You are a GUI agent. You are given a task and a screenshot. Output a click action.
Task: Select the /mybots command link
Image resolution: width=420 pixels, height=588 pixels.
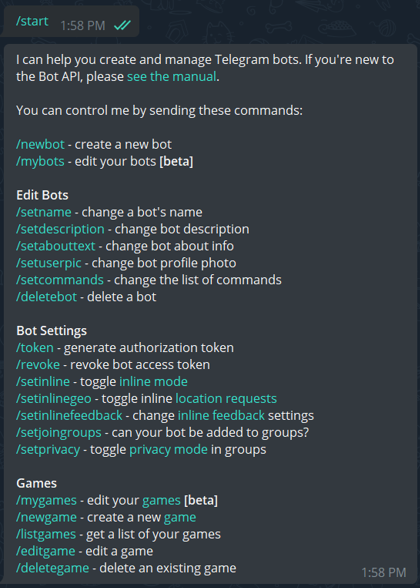tap(40, 161)
